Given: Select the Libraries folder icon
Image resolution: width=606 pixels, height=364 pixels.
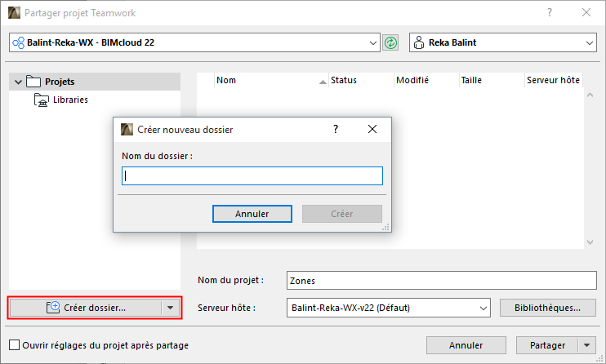Looking at the screenshot, I should coord(41,100).
